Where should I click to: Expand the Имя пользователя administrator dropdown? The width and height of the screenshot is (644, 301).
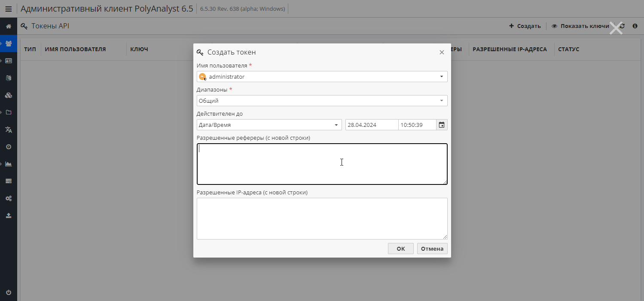[322, 77]
